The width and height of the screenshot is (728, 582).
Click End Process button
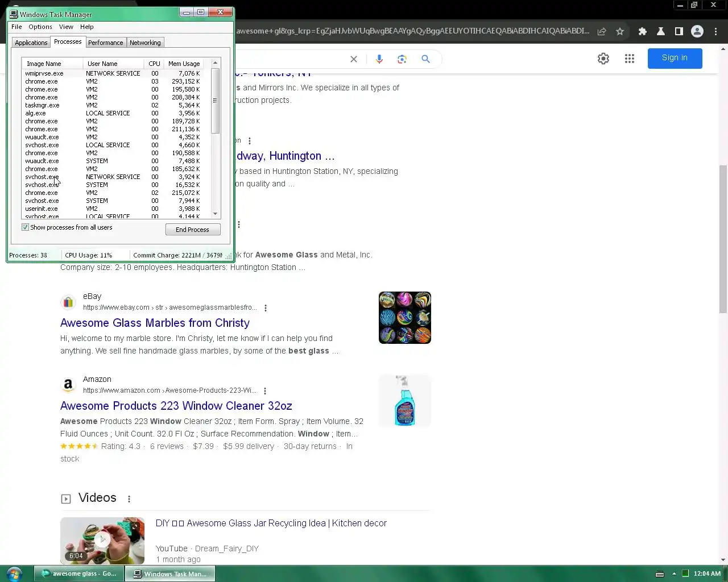coord(193,230)
